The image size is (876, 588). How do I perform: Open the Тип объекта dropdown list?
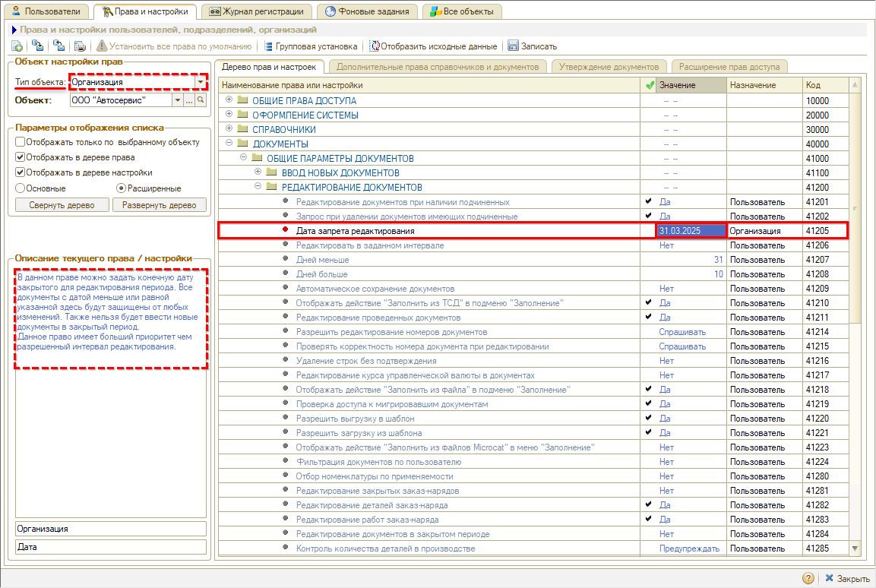coord(201,82)
